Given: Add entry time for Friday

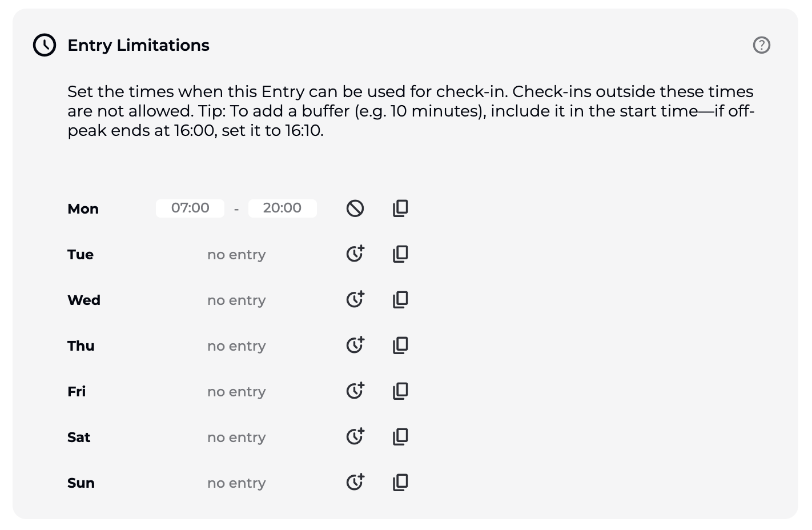Looking at the screenshot, I should [355, 391].
